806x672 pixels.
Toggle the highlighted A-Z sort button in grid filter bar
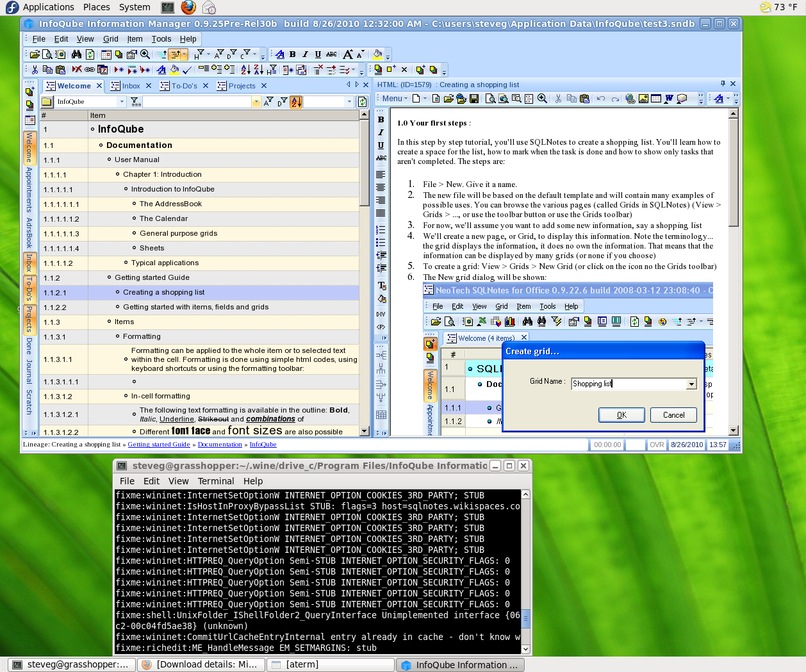[x=296, y=101]
